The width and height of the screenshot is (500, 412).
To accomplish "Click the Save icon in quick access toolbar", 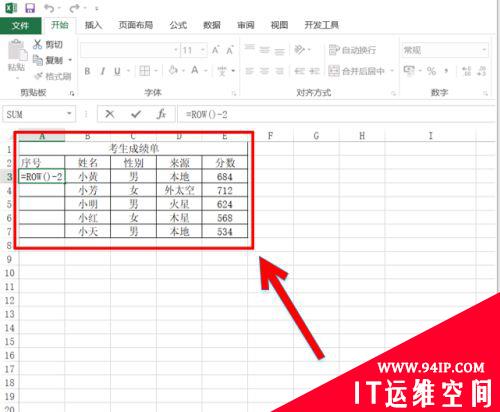I will click(x=30, y=8).
